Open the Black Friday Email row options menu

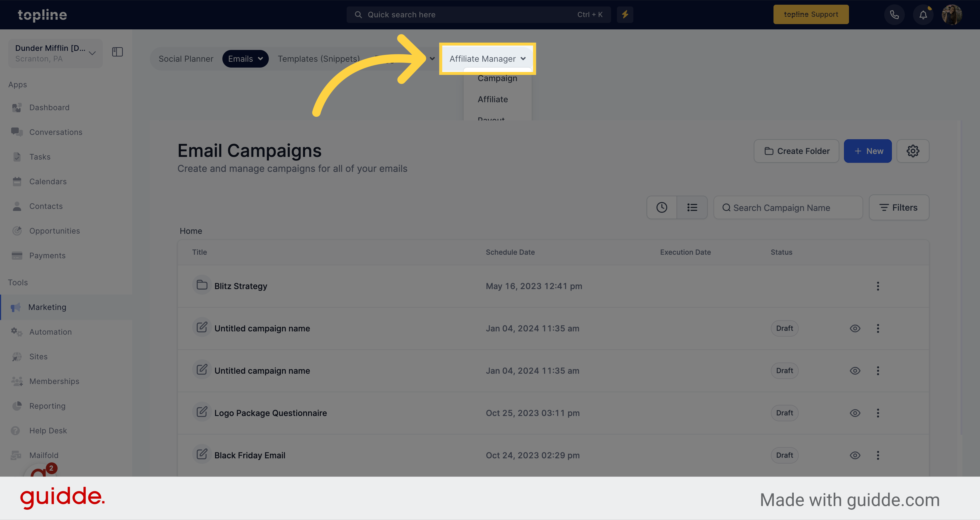pos(878,455)
